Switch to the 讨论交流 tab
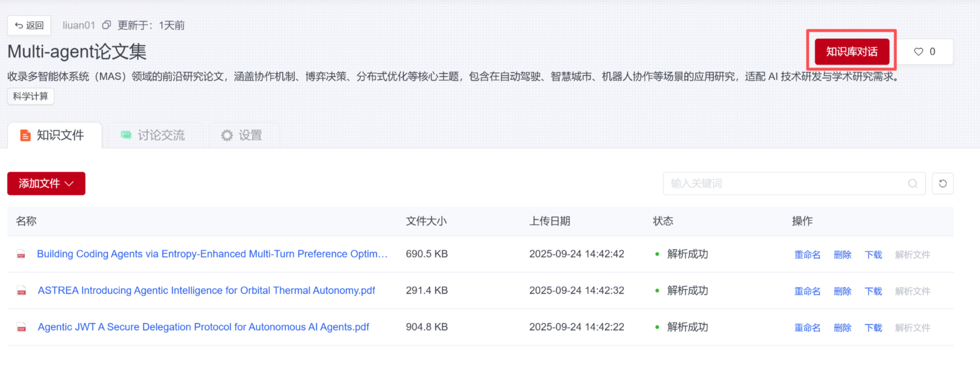 click(153, 135)
